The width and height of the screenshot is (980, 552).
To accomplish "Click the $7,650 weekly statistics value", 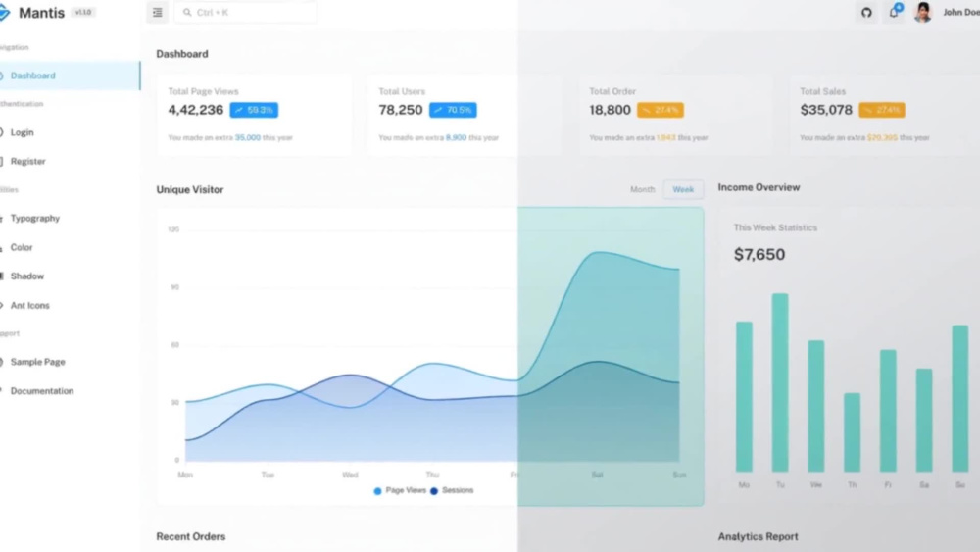I will click(x=759, y=255).
